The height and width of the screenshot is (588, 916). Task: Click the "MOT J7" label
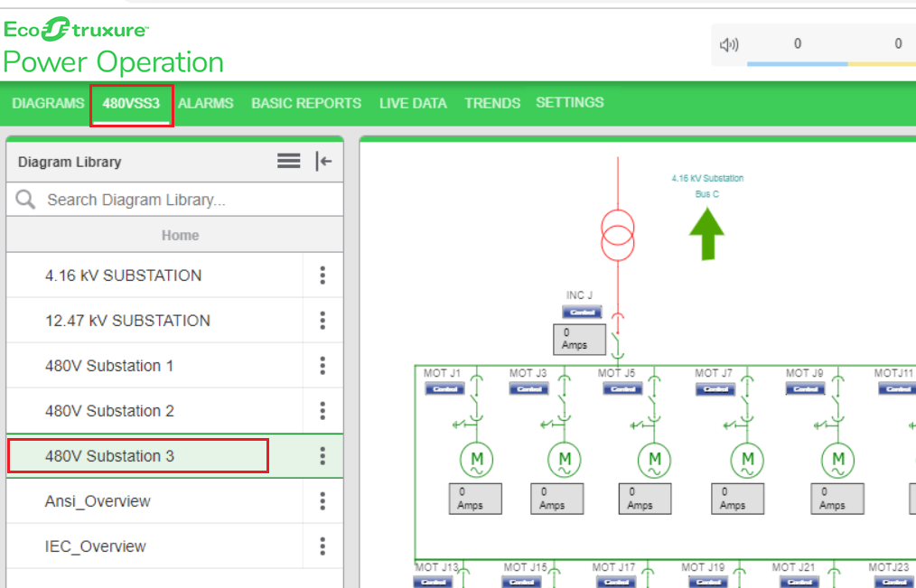coord(714,373)
